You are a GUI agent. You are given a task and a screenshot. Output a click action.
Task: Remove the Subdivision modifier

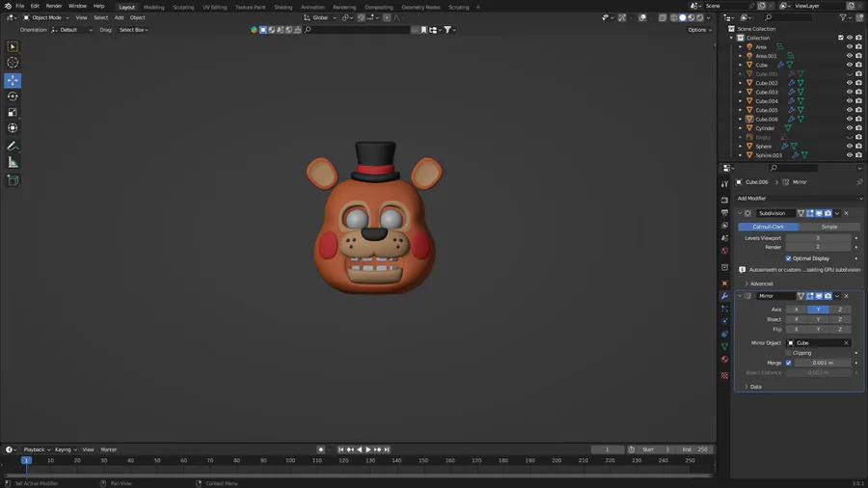pos(846,213)
